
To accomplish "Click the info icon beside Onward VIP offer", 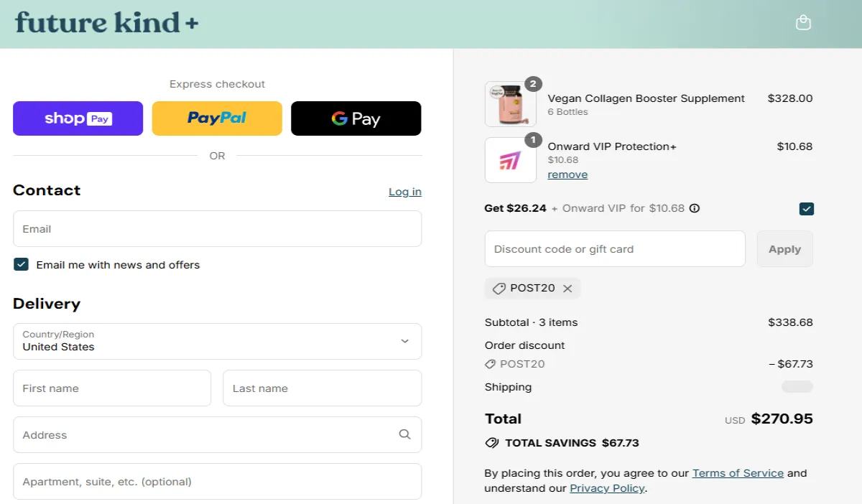I will pyautogui.click(x=694, y=208).
